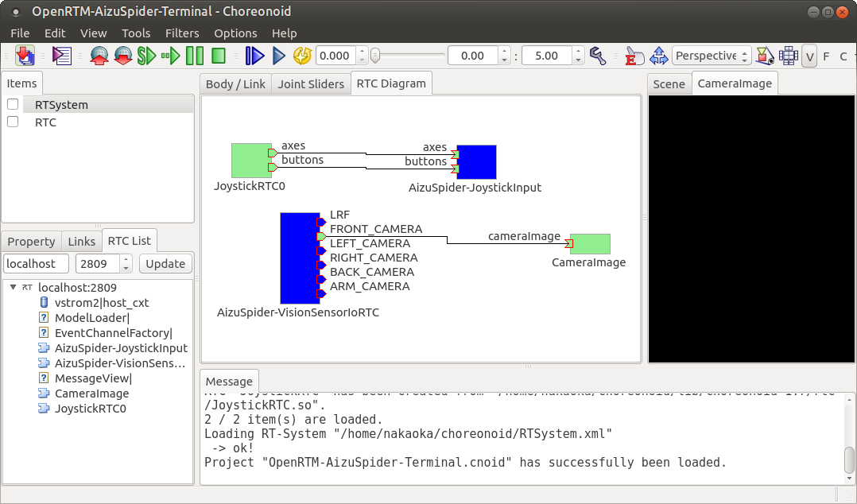Switch to the Joint Sliders tab
This screenshot has height=504, width=857.
tap(310, 82)
